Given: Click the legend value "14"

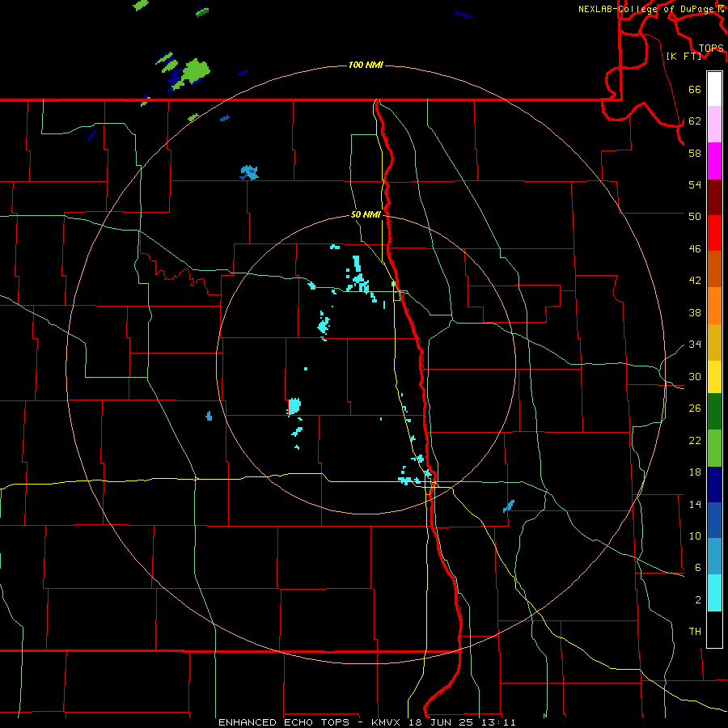Looking at the screenshot, I should tap(695, 504).
